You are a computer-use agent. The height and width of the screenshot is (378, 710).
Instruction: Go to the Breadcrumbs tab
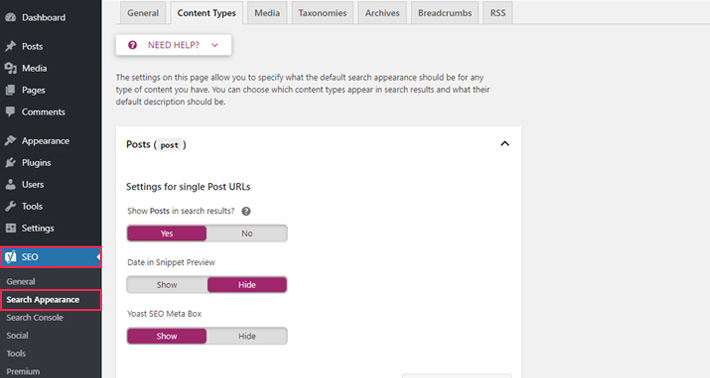tap(445, 13)
